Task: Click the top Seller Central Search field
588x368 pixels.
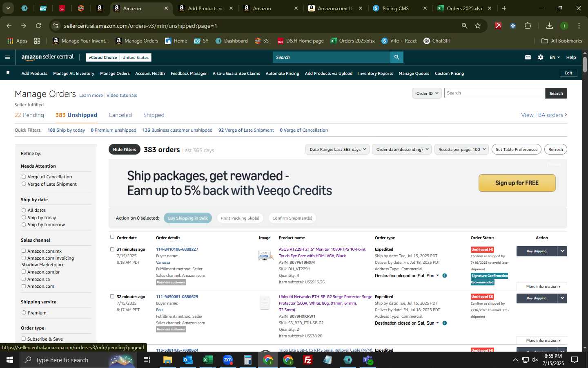Action: tap(332, 57)
